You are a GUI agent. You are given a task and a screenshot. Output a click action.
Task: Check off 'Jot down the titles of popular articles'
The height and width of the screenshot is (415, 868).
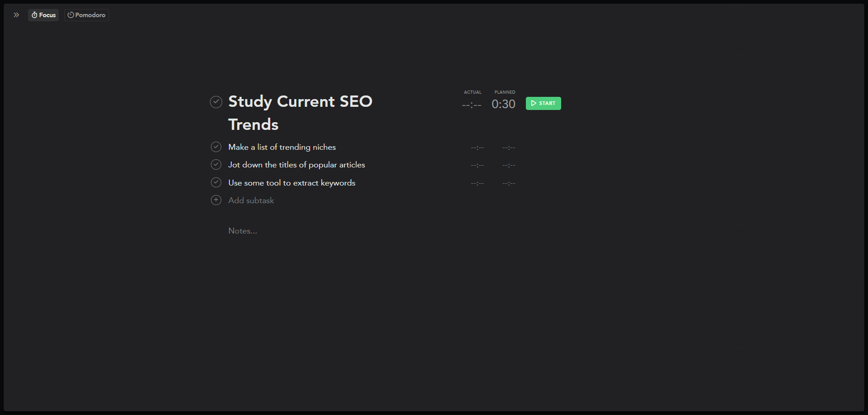[216, 164]
